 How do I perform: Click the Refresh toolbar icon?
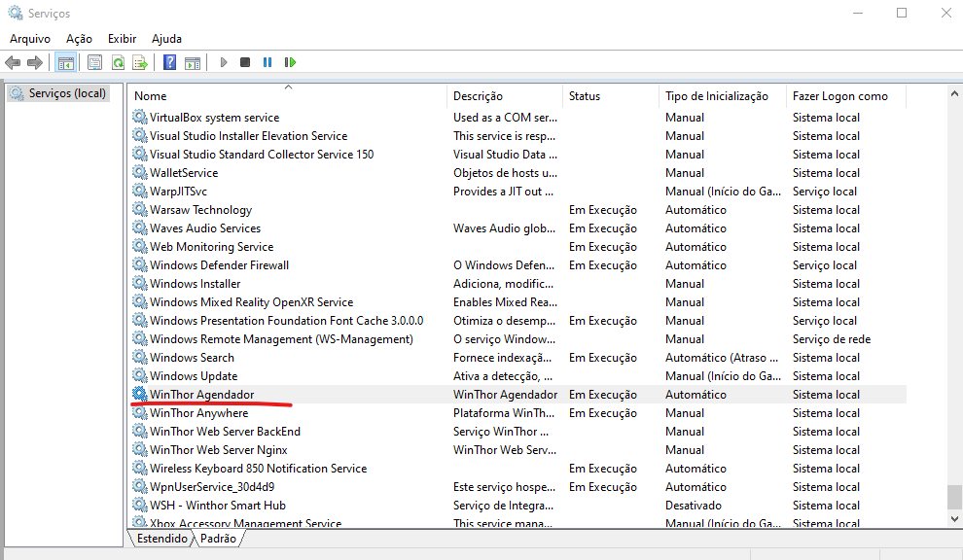(118, 62)
